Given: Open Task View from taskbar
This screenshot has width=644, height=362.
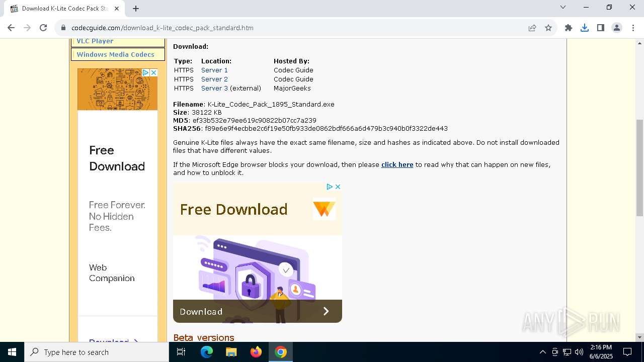Looking at the screenshot, I should click(181, 352).
